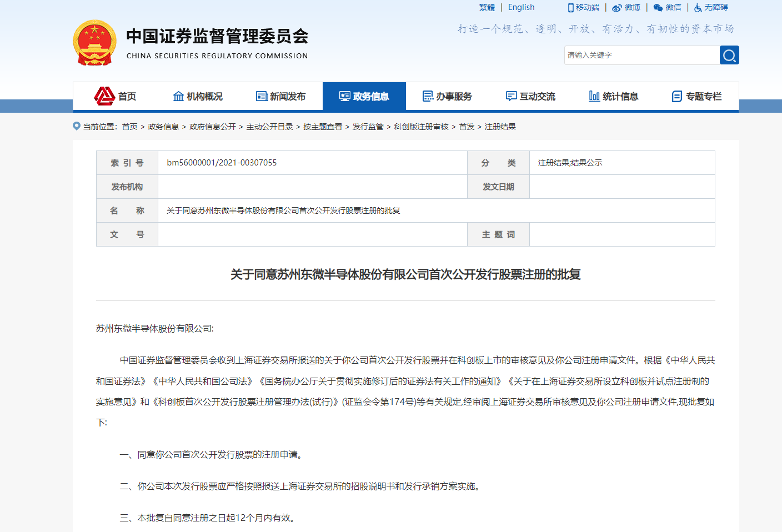Enable accessibility mode (无障碍) icon
Image resolution: width=782 pixels, height=532 pixels.
point(698,8)
